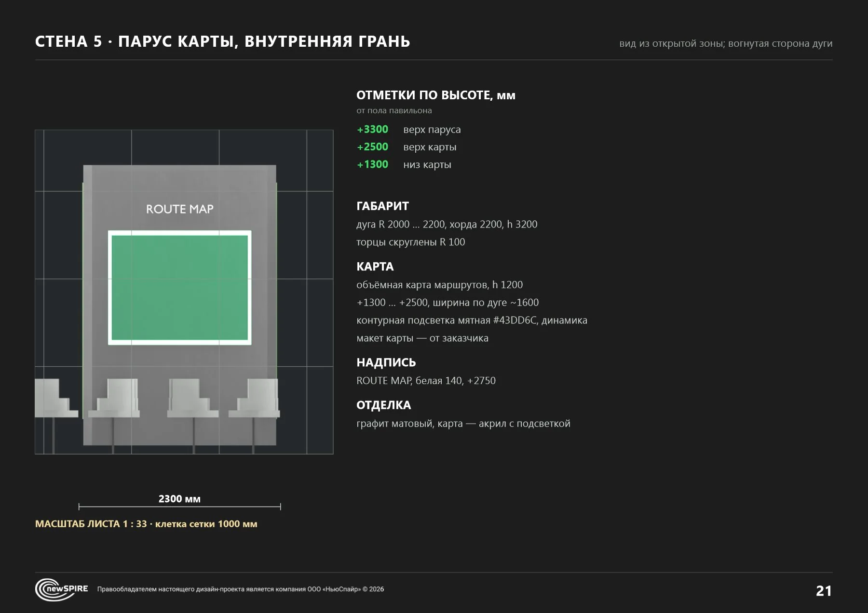The width and height of the screenshot is (868, 613).
Task: Click the "ГАБАРИТ" section heading
Action: point(382,206)
